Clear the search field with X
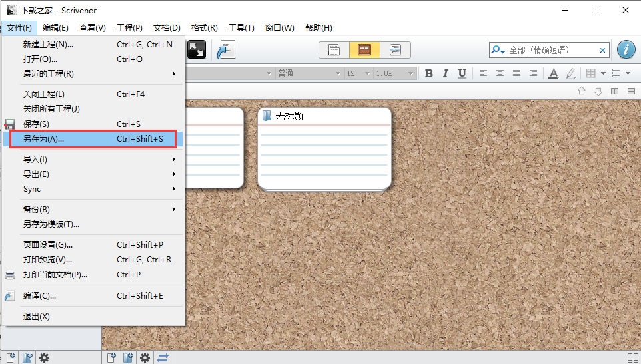 [x=602, y=50]
